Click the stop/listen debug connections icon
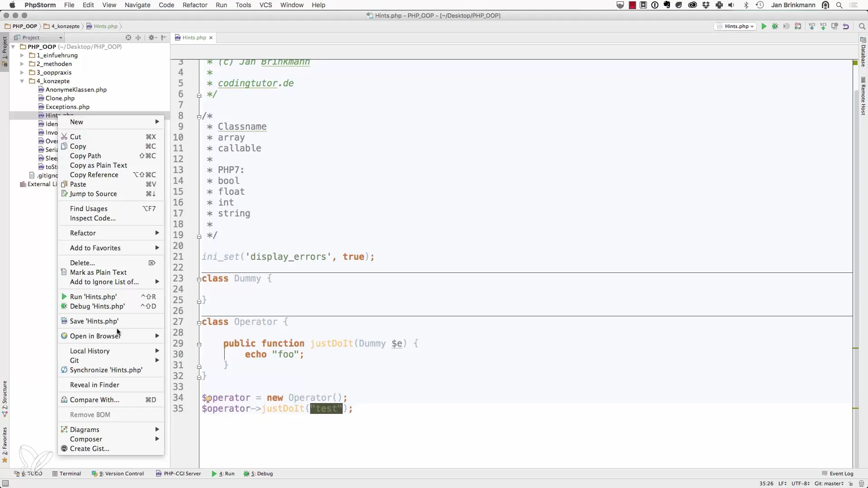Viewport: 868px width, 488px height. click(x=798, y=27)
